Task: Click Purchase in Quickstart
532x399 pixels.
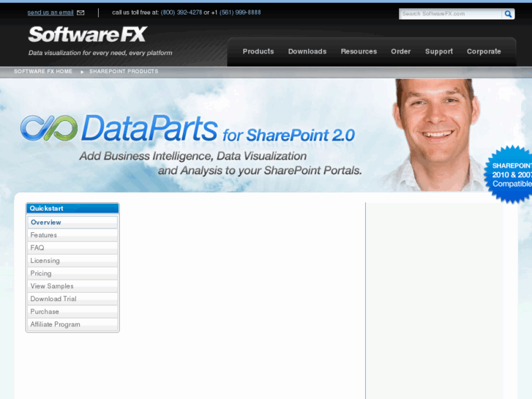Action: click(72, 311)
